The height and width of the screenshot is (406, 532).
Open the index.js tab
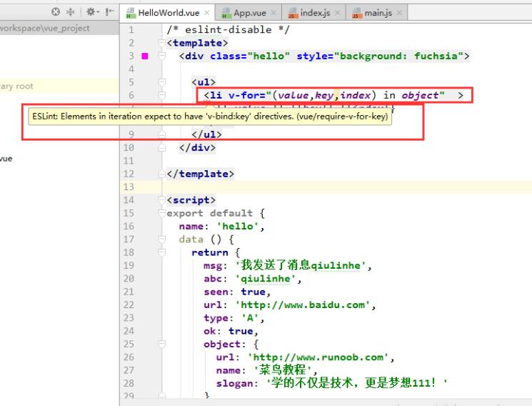click(313, 13)
